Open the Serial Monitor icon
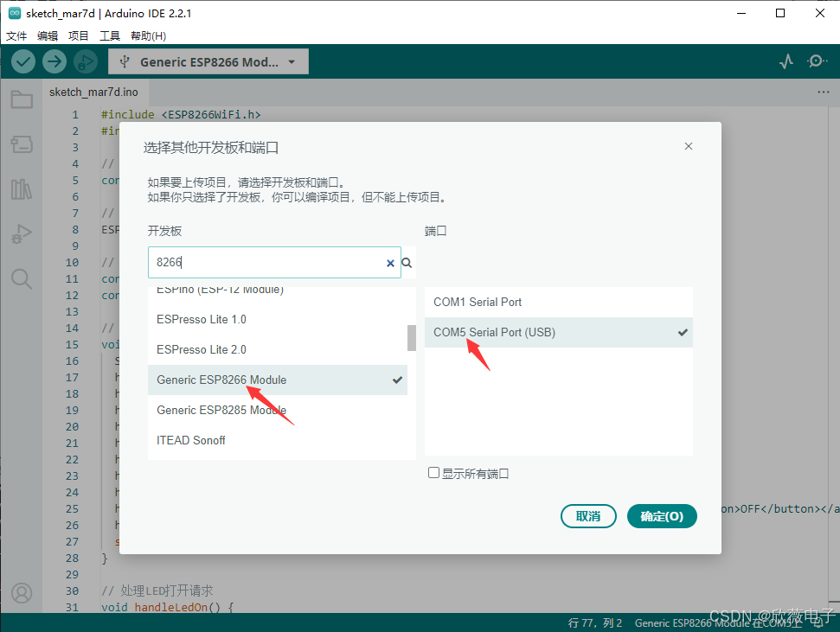This screenshot has height=632, width=840. click(x=816, y=61)
